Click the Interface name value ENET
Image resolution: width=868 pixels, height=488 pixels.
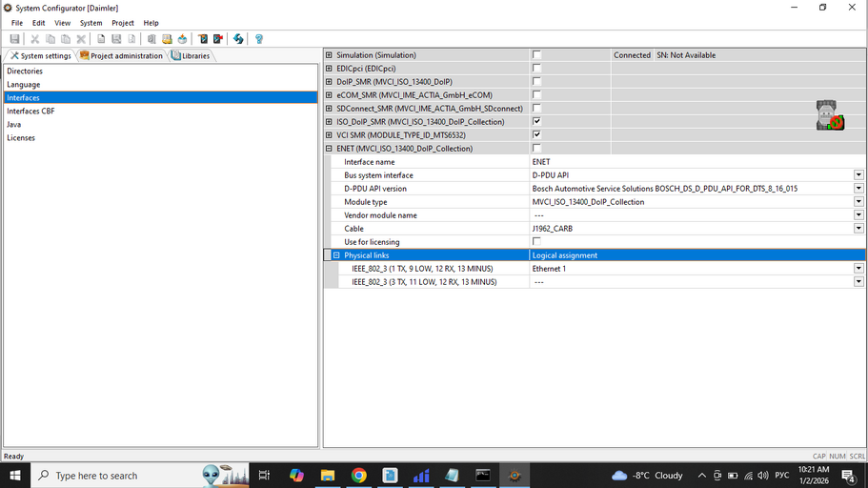tap(541, 162)
